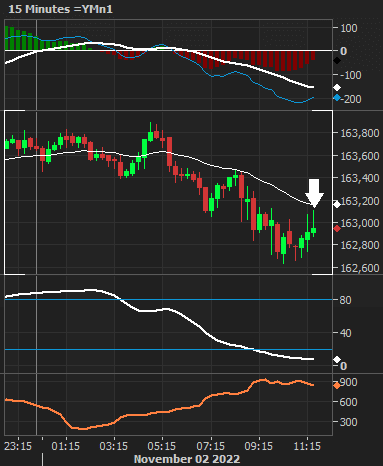
Task: Click the 163,800 price axis label
Action: pyautogui.click(x=360, y=133)
